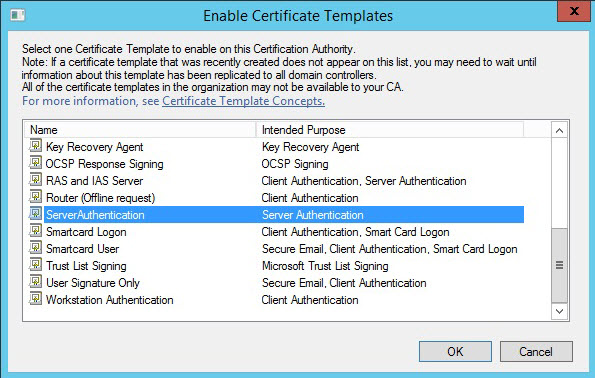The height and width of the screenshot is (378, 595).
Task: Click the Smartcard Logon template icon
Action: 36,231
